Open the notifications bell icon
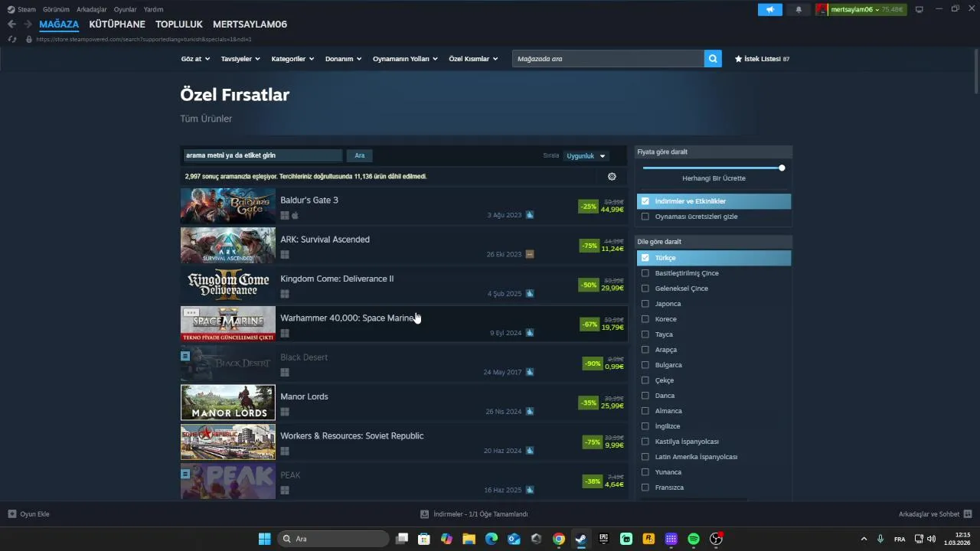The image size is (980, 551). [799, 9]
